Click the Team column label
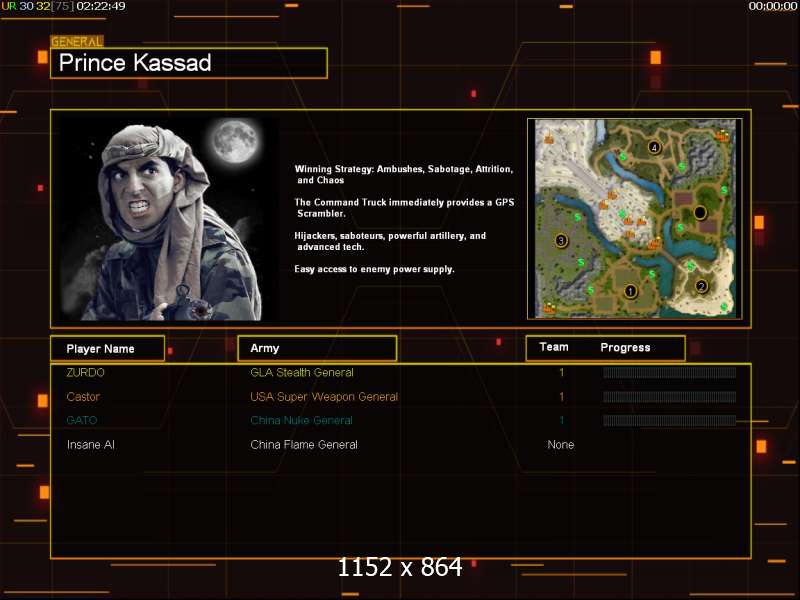This screenshot has width=800, height=600. tap(554, 347)
